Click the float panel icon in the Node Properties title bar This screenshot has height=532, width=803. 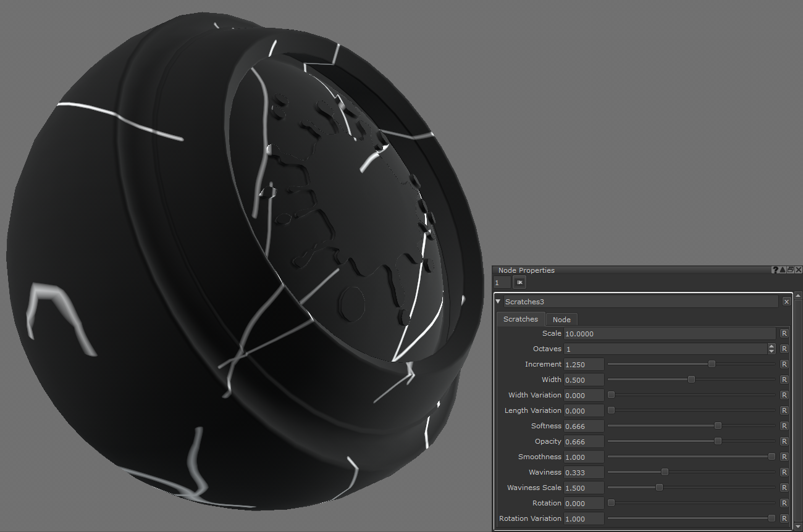791,270
